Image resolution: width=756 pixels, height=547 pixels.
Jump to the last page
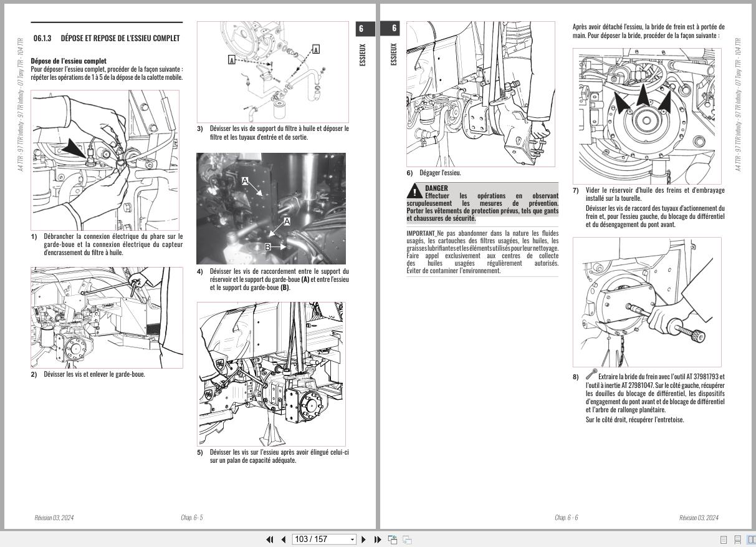[378, 540]
